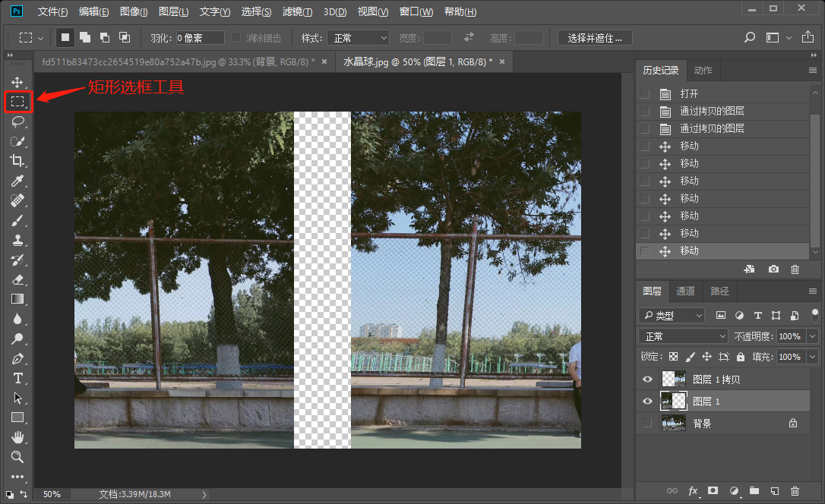Select the Crop tool
The height and width of the screenshot is (504, 825).
point(18,161)
